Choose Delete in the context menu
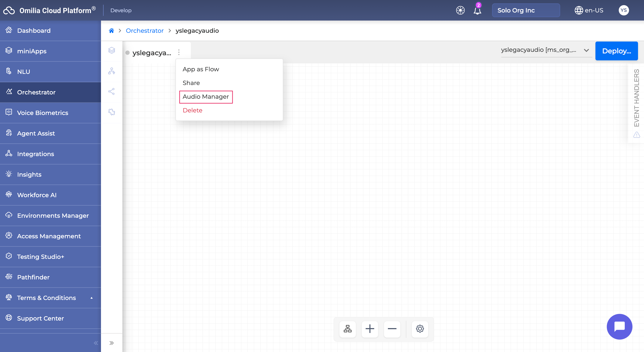 [192, 110]
